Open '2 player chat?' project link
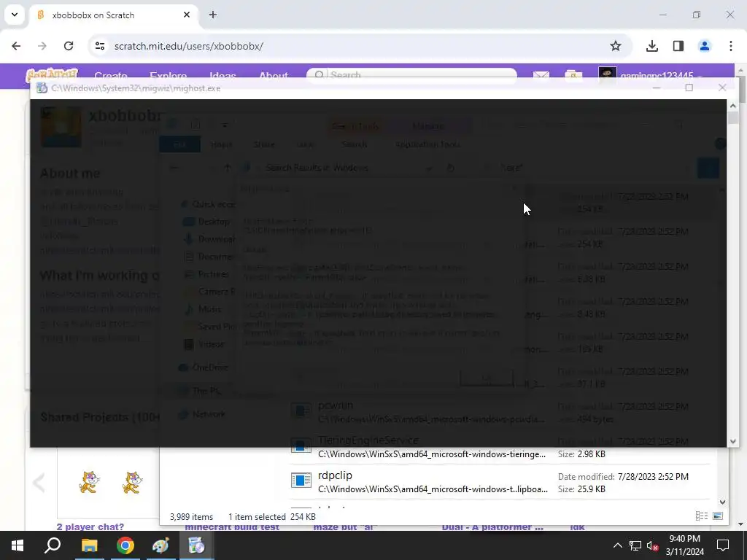This screenshot has height=560, width=747. coord(90,526)
